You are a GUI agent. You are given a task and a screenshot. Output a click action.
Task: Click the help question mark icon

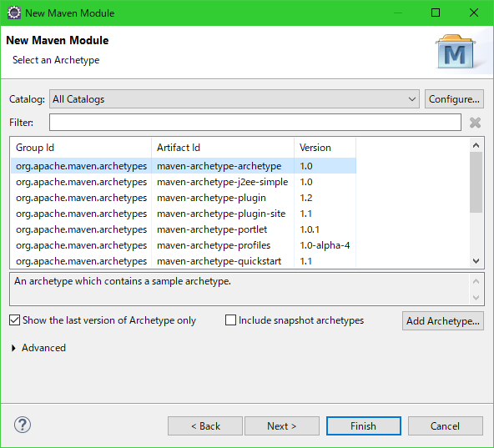[23, 425]
